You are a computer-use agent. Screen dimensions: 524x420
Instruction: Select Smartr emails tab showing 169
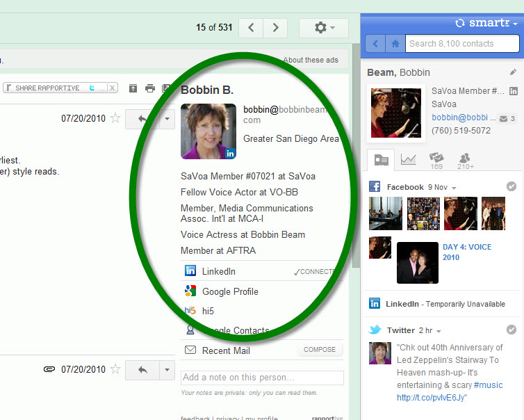click(x=436, y=161)
